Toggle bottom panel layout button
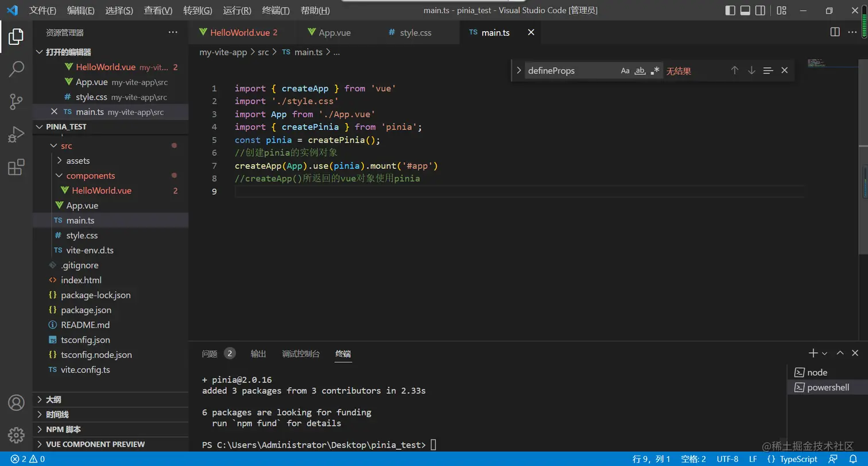Viewport: 868px width, 466px height. 745,10
